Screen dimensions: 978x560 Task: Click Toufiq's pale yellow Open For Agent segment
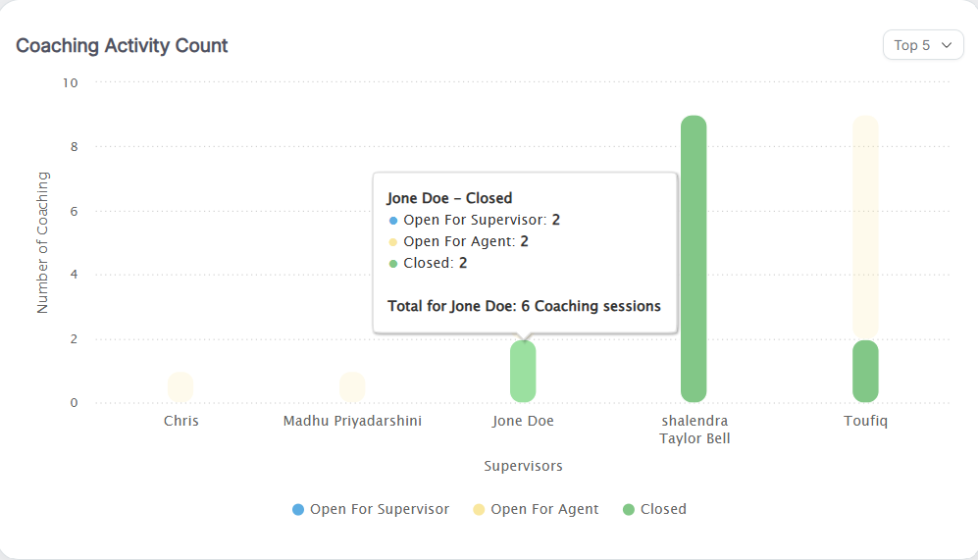[865, 228]
